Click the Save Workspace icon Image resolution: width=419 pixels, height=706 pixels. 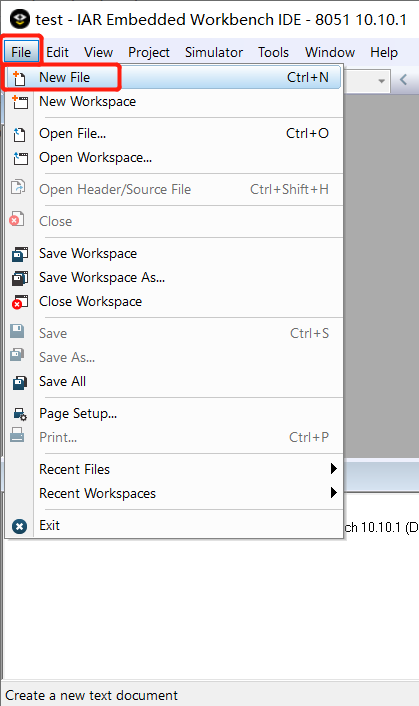[x=19, y=254]
